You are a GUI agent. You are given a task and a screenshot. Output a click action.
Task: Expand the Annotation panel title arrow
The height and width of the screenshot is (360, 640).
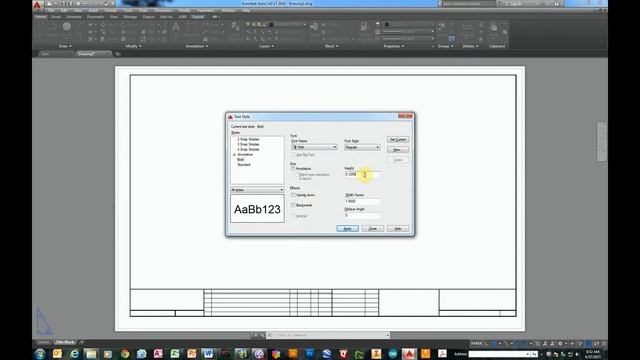[x=207, y=47]
